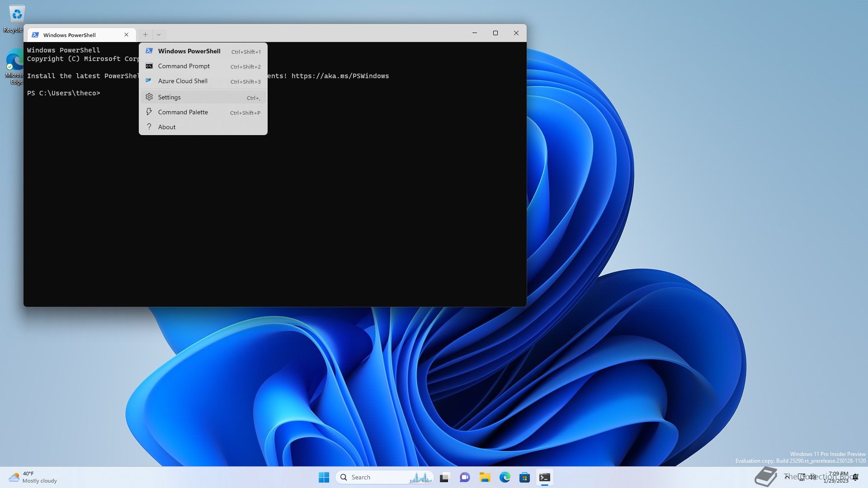Viewport: 868px width, 488px height.
Task: Open File Explorer from the taskbar
Action: click(x=485, y=477)
